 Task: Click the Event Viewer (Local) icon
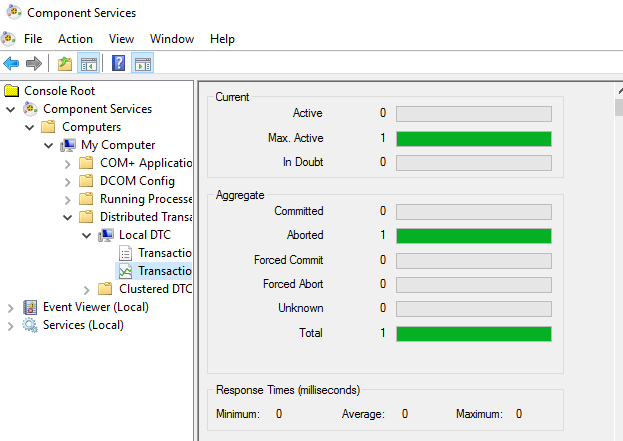31,307
